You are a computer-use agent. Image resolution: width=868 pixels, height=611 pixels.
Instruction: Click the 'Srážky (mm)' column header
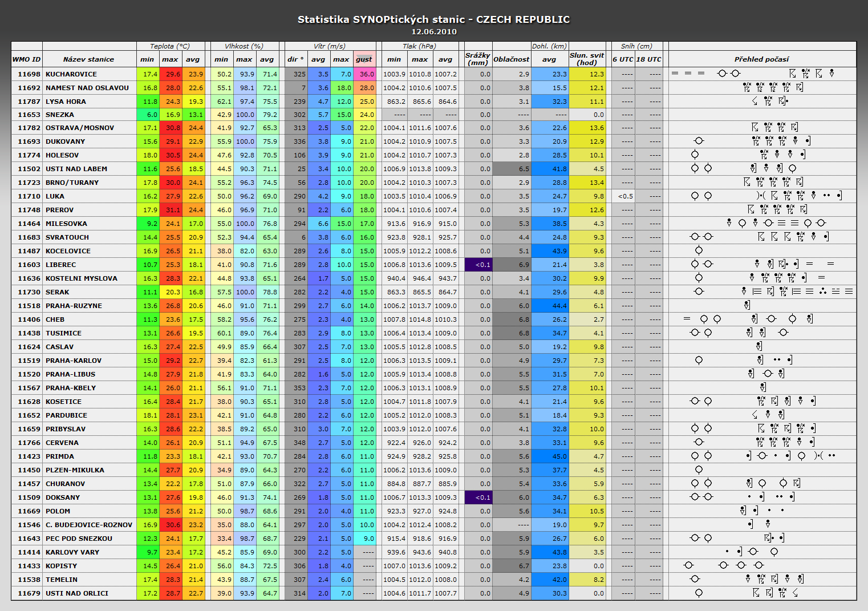478,59
